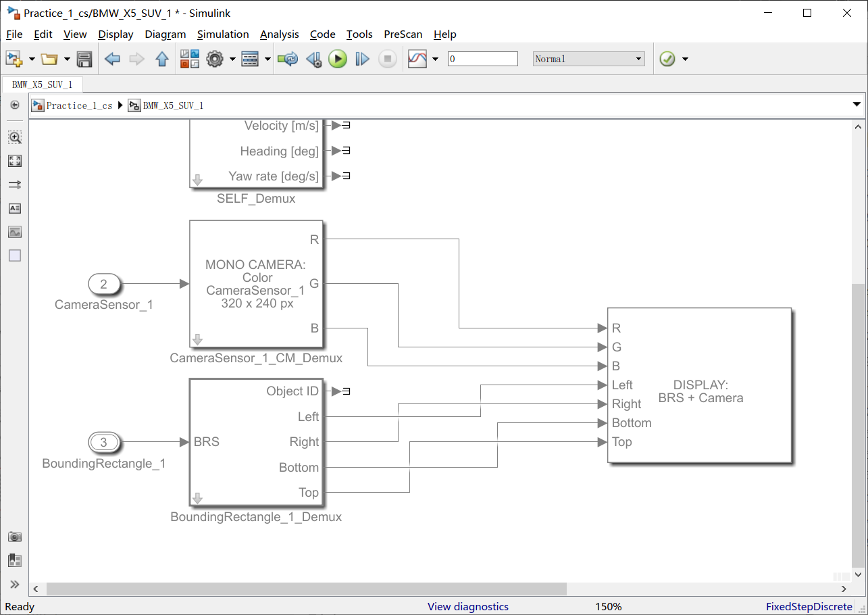Open the Analysis menu
868x615 pixels.
click(x=280, y=34)
